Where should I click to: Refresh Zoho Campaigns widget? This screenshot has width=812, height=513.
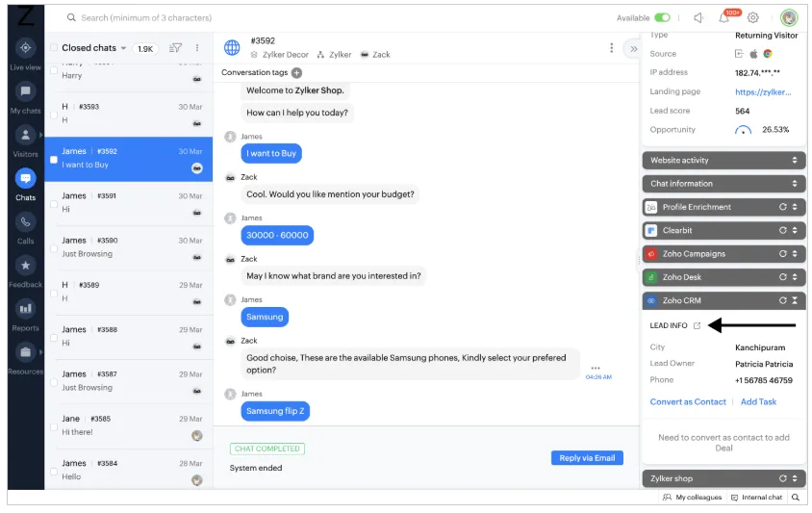coord(783,254)
